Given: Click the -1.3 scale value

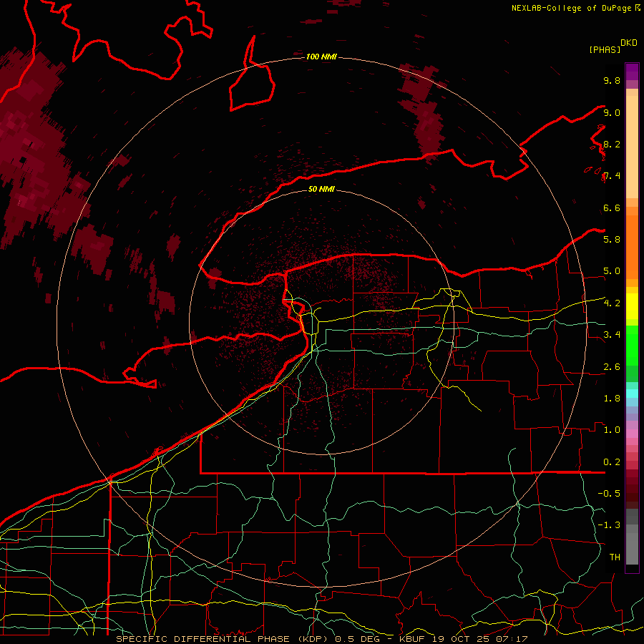Looking at the screenshot, I should tap(609, 525).
